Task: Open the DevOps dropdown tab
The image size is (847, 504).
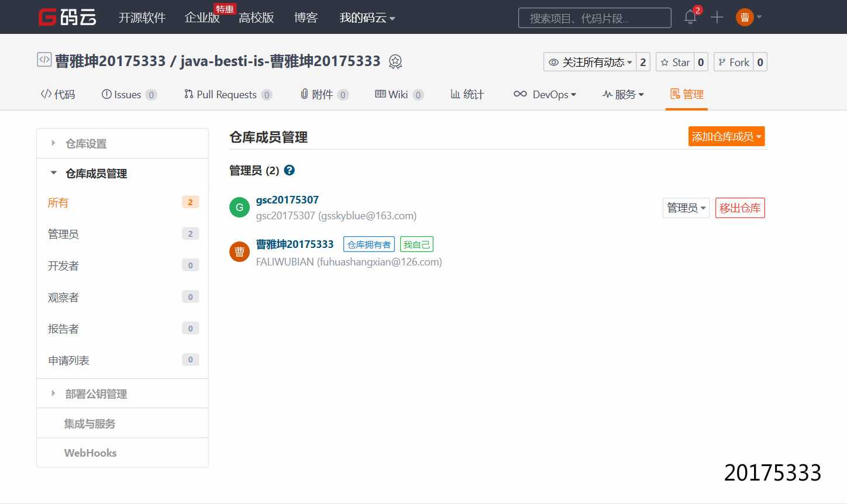Action: coord(545,94)
